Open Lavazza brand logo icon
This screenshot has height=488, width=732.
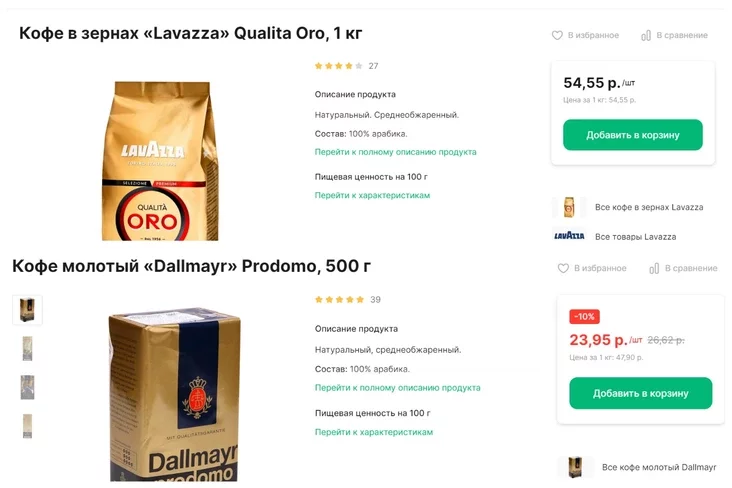(569, 236)
